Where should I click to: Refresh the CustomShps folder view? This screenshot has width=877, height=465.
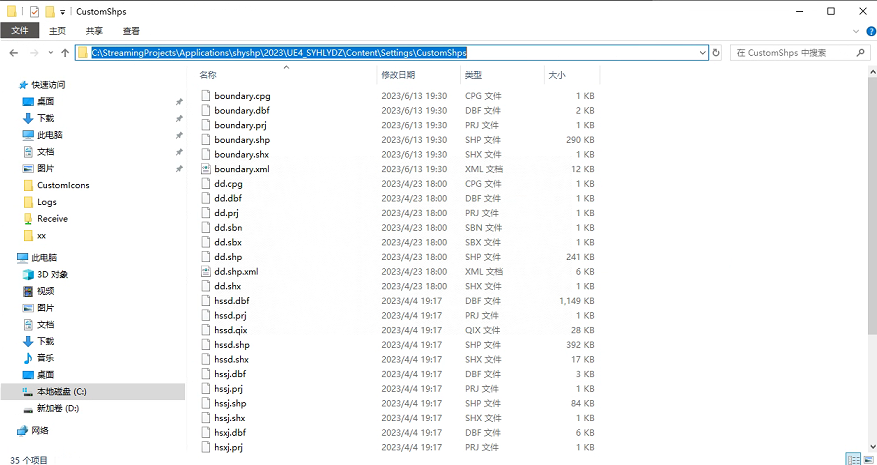[x=716, y=53]
